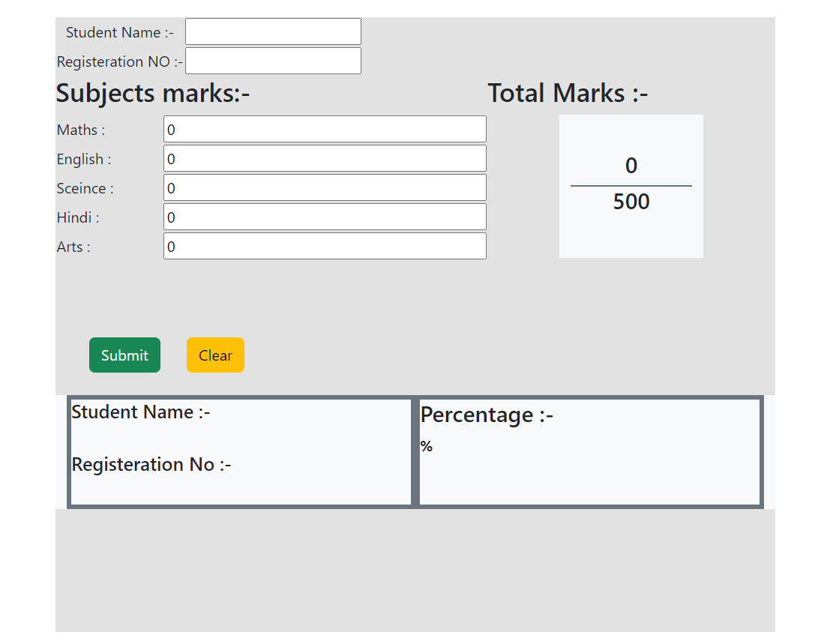Click into the English marks input
This screenshot has width=836, height=644.
click(325, 158)
